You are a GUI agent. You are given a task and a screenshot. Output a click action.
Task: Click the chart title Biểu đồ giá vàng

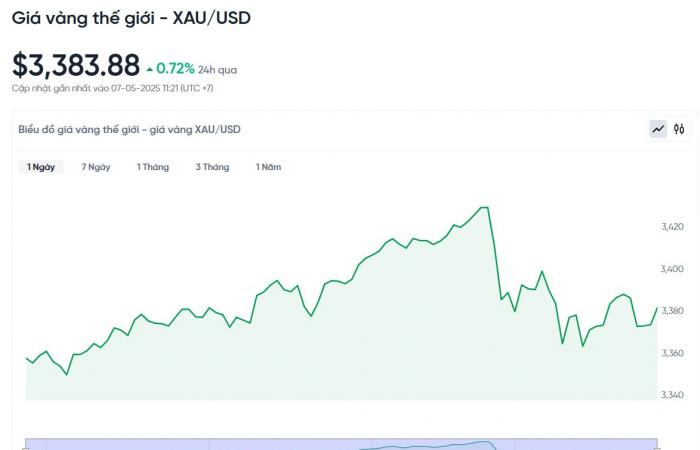point(129,129)
